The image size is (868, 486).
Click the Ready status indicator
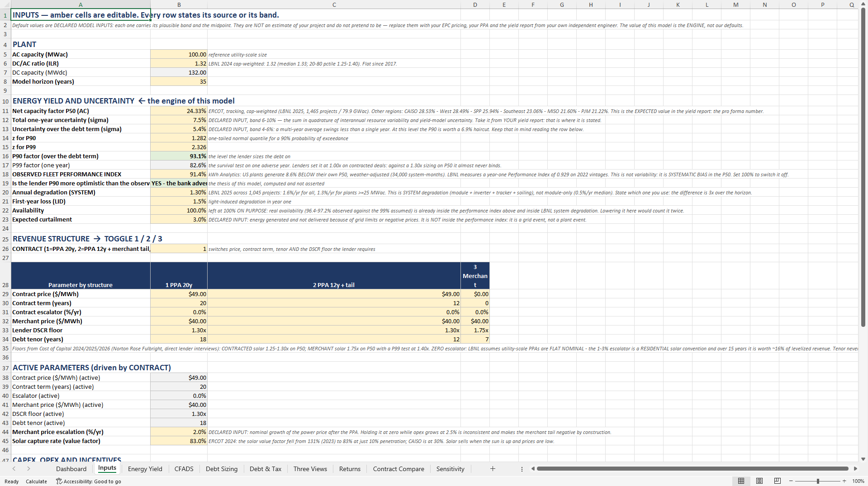[x=11, y=481]
